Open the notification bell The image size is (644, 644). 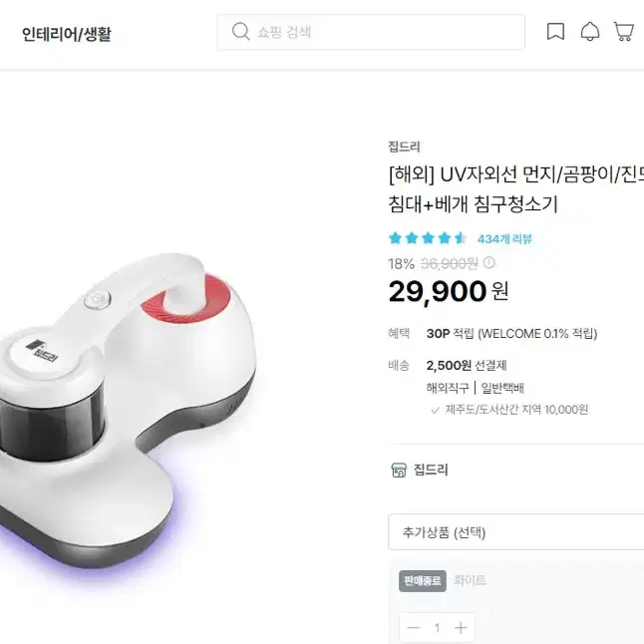point(590,32)
